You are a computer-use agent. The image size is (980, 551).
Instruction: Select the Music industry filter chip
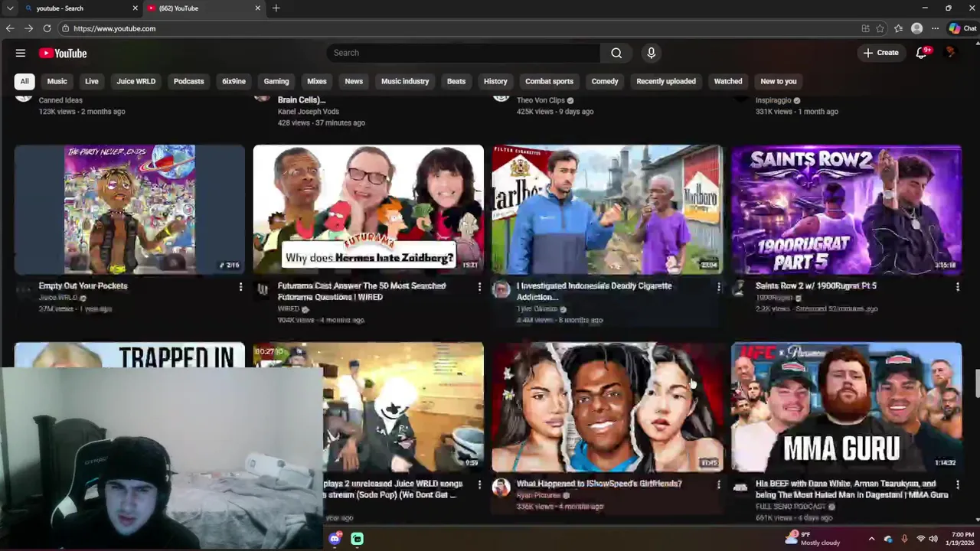[x=405, y=81]
